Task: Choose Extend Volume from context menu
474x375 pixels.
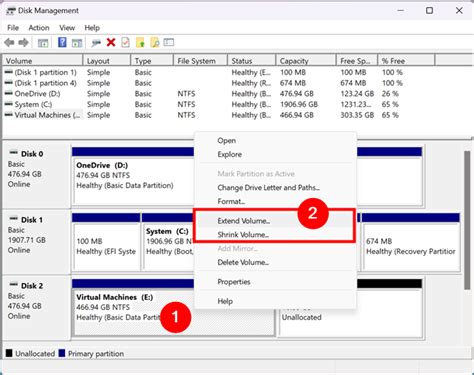Action: click(x=244, y=221)
